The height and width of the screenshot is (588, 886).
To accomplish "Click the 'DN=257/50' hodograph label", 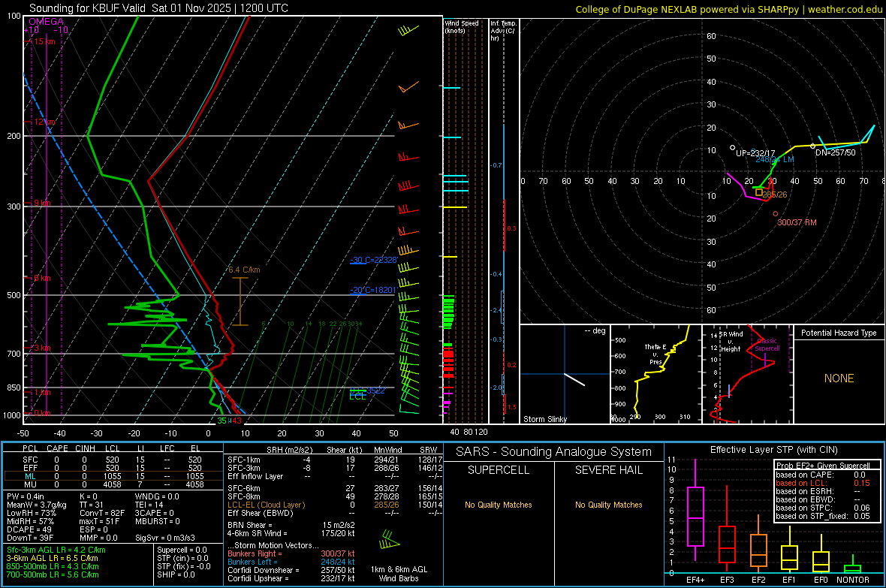I will 835,152.
